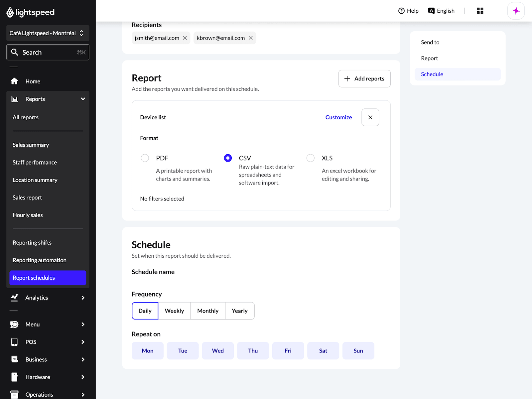The width and height of the screenshot is (532, 399).
Task: Click the Analytics trend icon
Action: click(14, 298)
